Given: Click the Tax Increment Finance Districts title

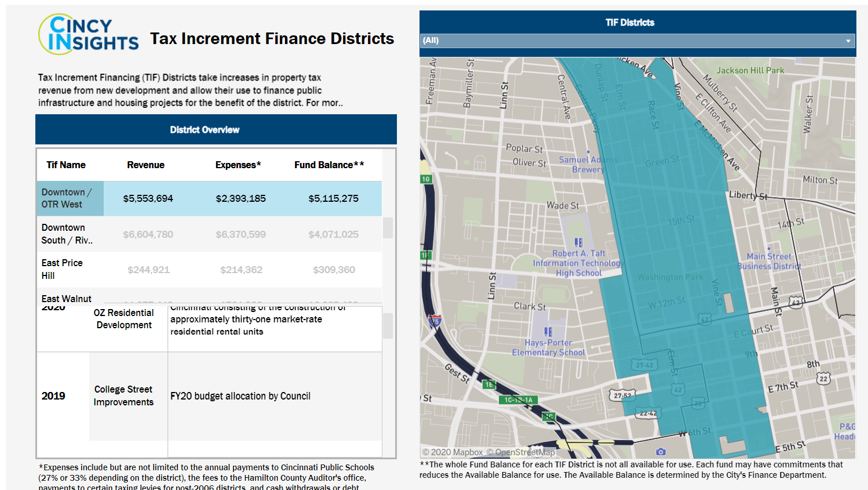Looking at the screenshot, I should coord(272,38).
